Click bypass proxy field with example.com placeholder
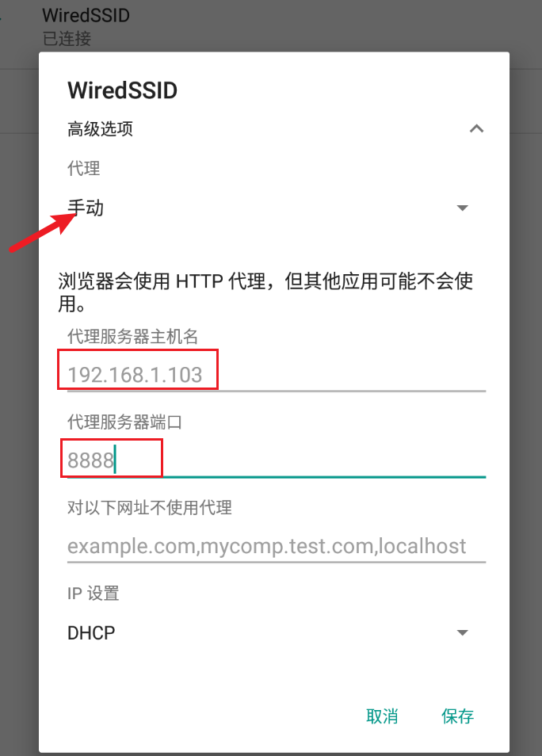The height and width of the screenshot is (756, 542). click(x=277, y=545)
